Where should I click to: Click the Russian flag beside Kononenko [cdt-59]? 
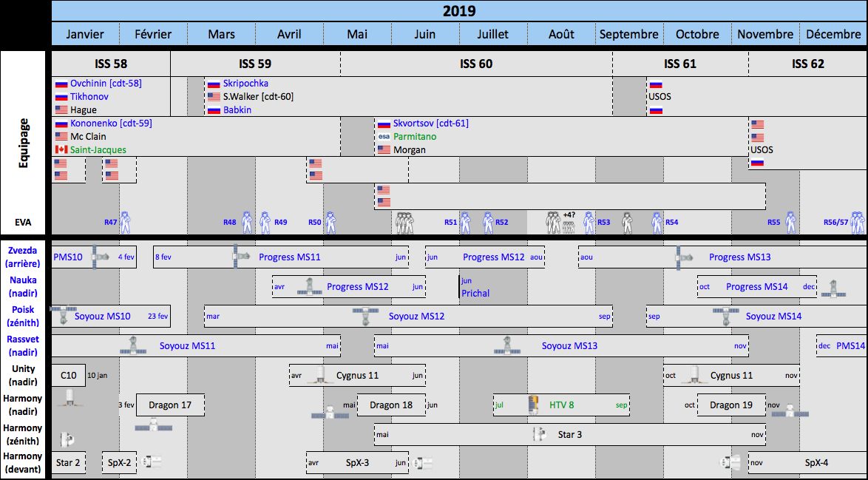click(x=61, y=124)
